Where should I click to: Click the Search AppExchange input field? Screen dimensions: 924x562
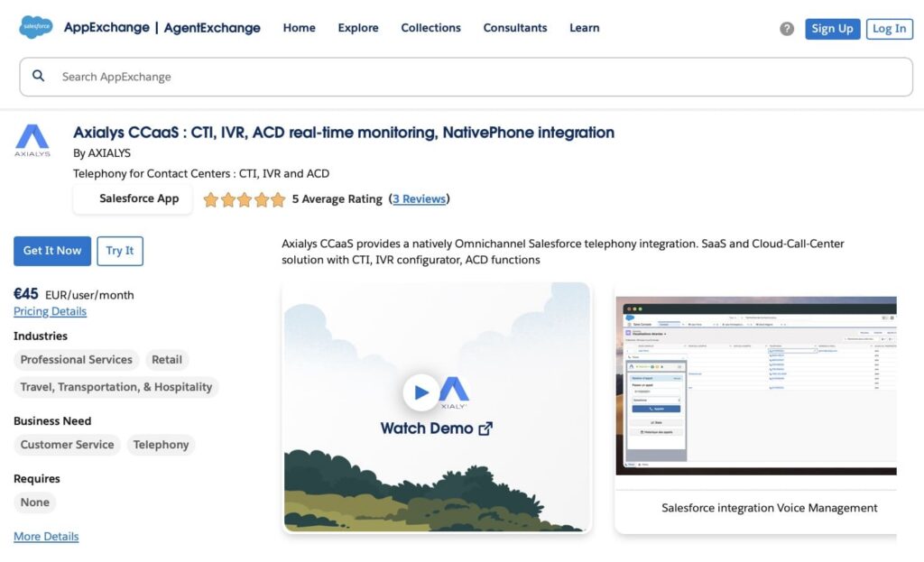pyautogui.click(x=469, y=77)
